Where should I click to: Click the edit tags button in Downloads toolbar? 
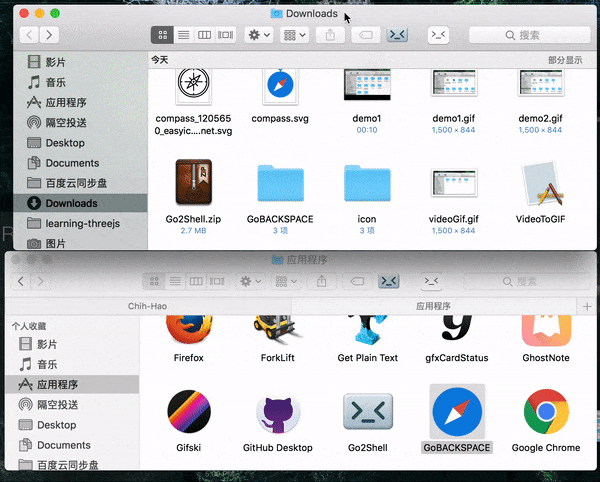(366, 35)
